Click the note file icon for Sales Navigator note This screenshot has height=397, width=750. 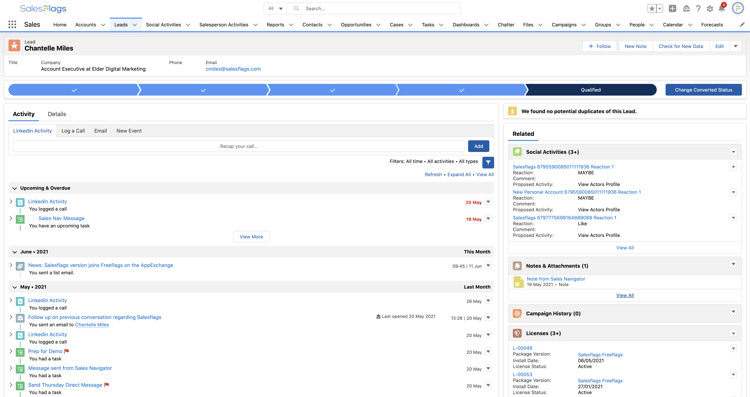(518, 282)
